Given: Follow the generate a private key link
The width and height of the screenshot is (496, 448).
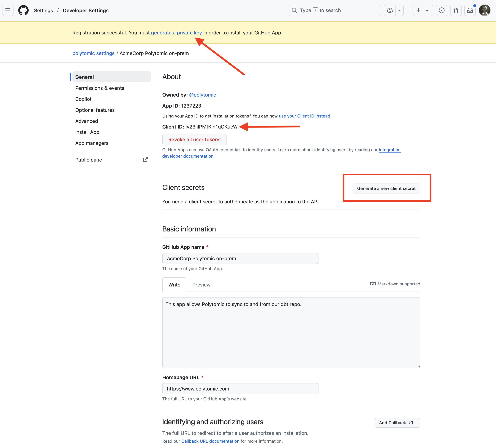Looking at the screenshot, I should (x=176, y=33).
